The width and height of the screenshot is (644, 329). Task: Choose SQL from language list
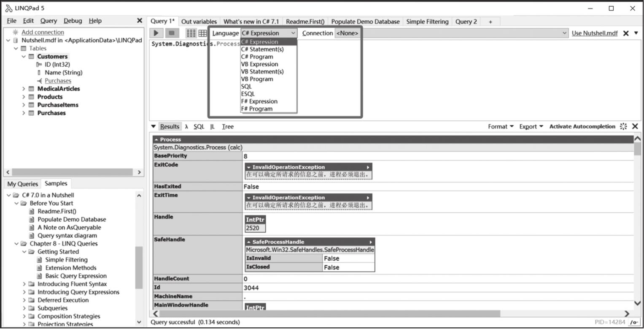tap(246, 86)
